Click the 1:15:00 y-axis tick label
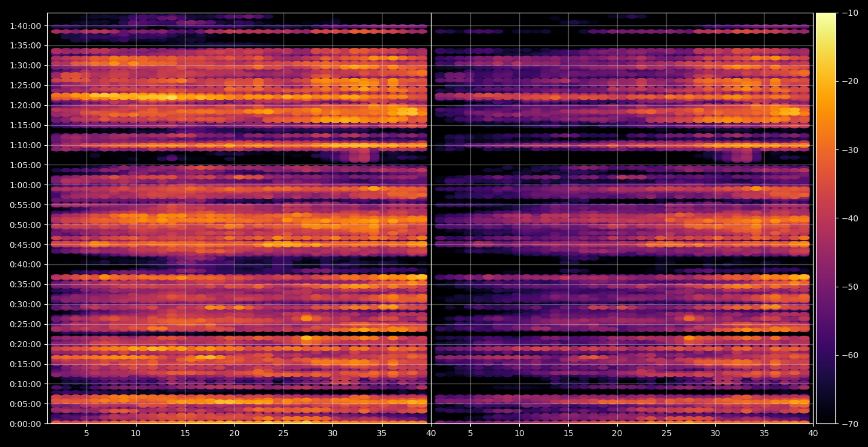 coord(25,125)
